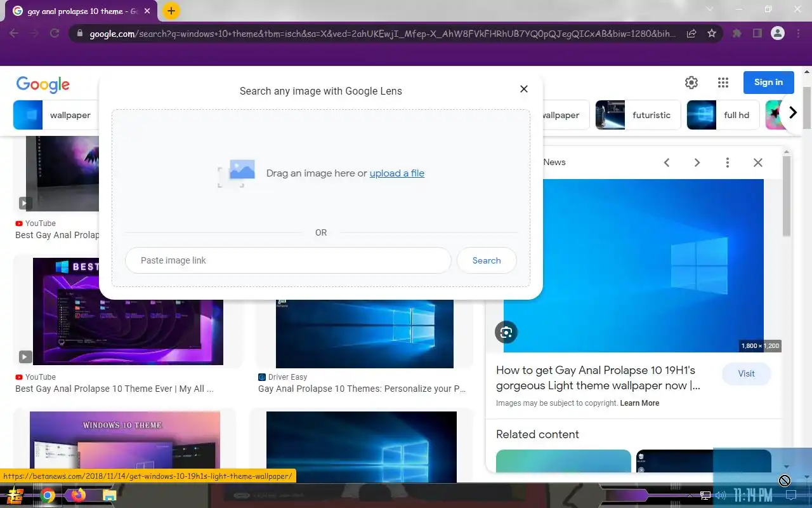The height and width of the screenshot is (508, 812).
Task: Close the current Chrome tab
Action: click(x=147, y=11)
